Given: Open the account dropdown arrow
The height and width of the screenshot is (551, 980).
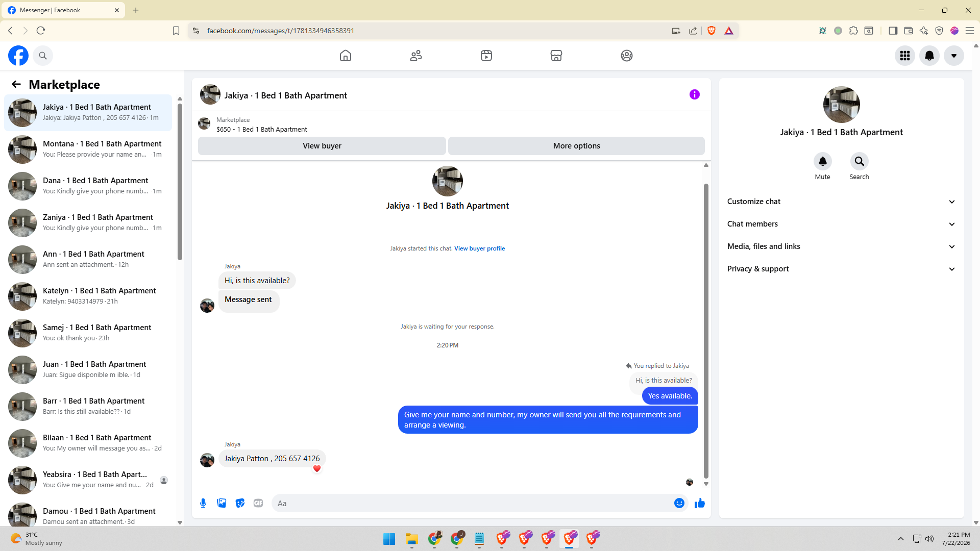Looking at the screenshot, I should 954,56.
